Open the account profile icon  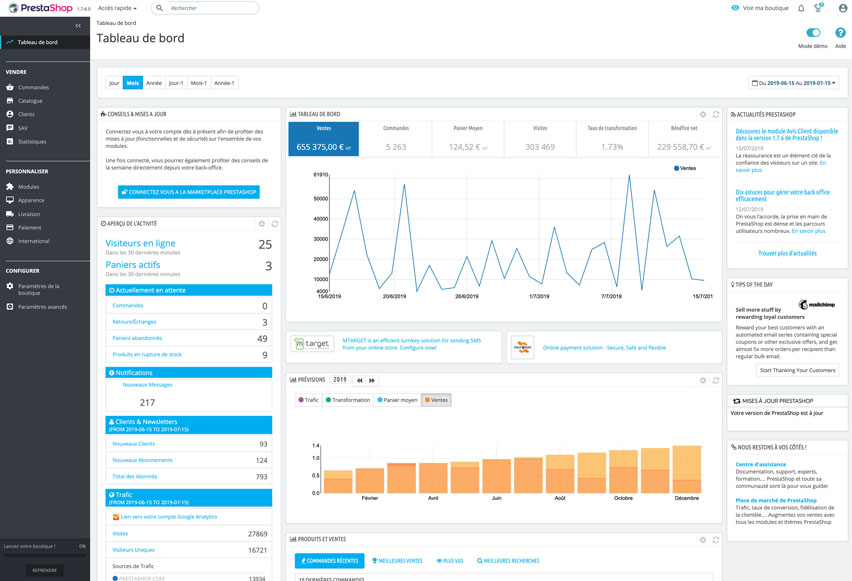(x=843, y=8)
